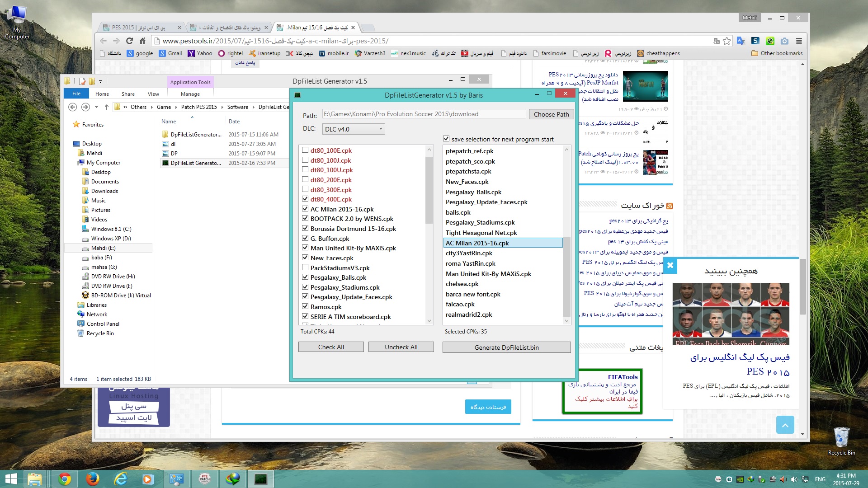Open Explorer's recent locations dropdown arrow
This screenshot has height=488, width=868.
[x=96, y=107]
